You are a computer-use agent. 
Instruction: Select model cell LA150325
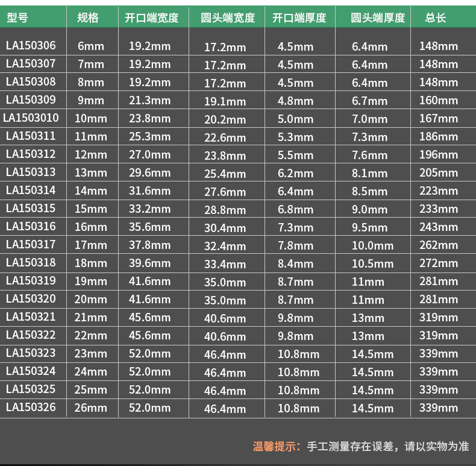tap(31, 389)
